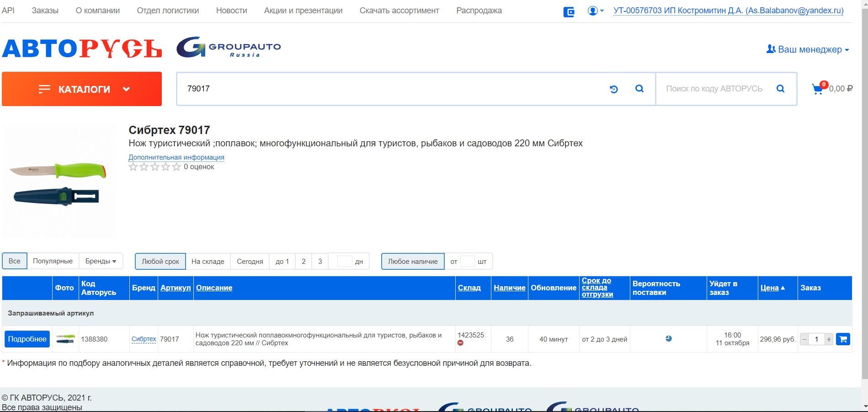This screenshot has height=412, width=868.
Task: Open the Акции и презентации menu item
Action: [304, 11]
